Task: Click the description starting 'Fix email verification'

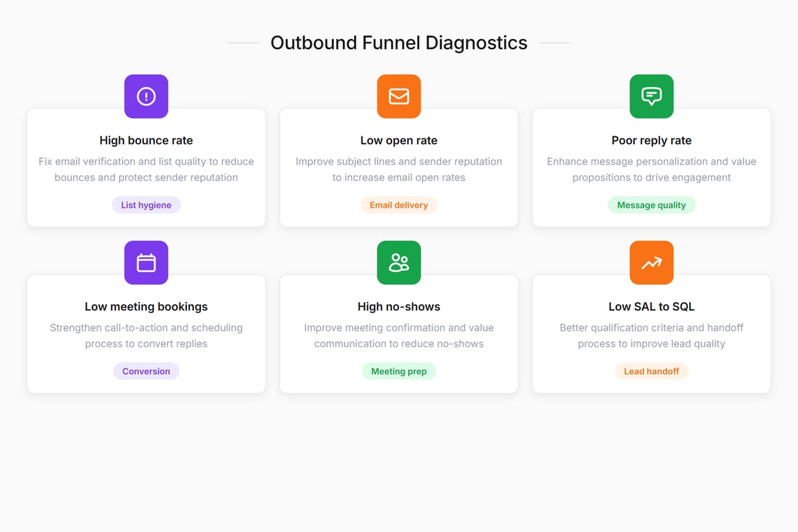Action: click(x=146, y=170)
